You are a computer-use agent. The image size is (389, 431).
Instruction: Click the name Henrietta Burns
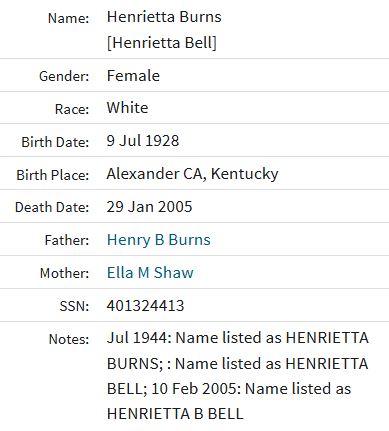(164, 17)
